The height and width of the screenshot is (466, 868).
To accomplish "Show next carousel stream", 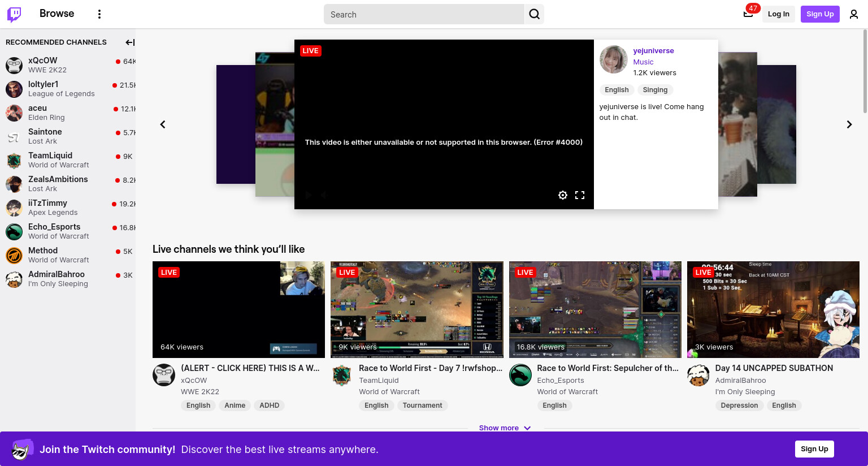I will click(849, 124).
